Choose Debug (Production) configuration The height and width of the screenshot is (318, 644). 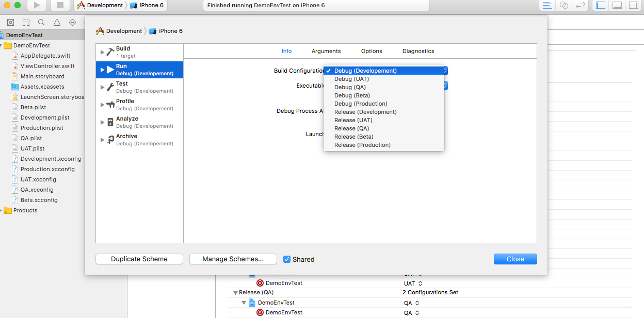(x=384, y=104)
